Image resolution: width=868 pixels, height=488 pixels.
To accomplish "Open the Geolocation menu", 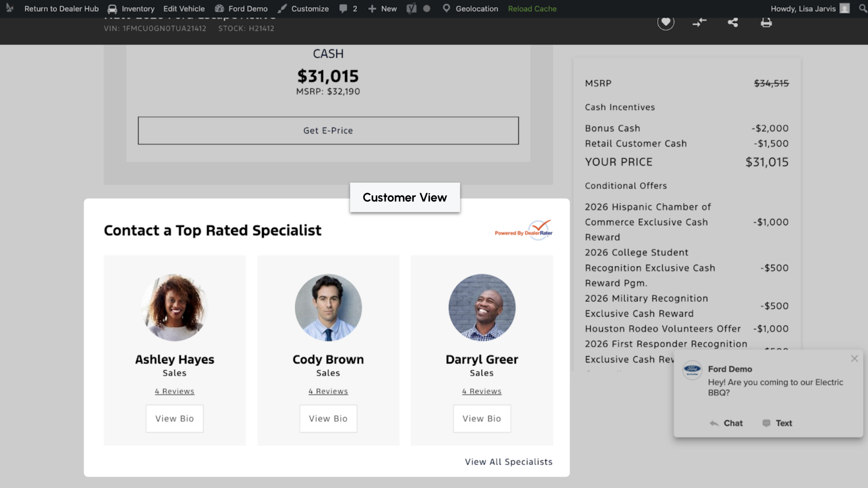I will tap(470, 8).
